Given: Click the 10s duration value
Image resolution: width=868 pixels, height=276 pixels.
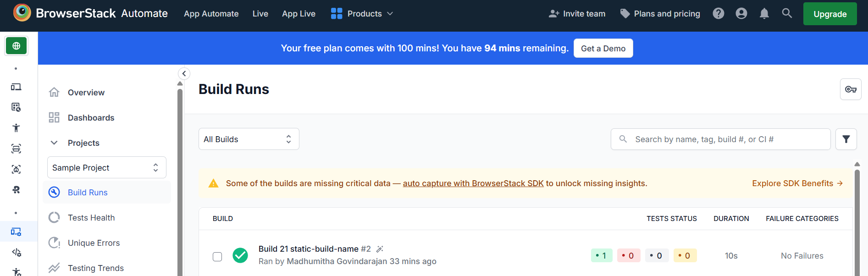Looking at the screenshot, I should tap(731, 256).
